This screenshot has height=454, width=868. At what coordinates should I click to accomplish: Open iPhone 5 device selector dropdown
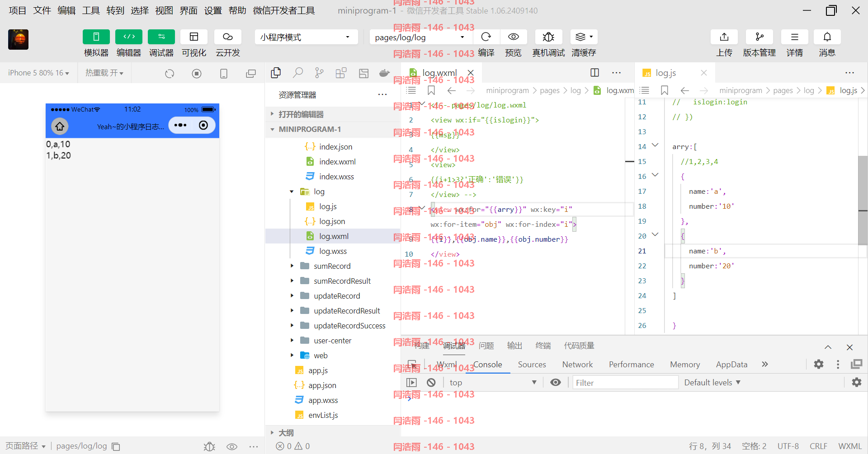click(38, 73)
